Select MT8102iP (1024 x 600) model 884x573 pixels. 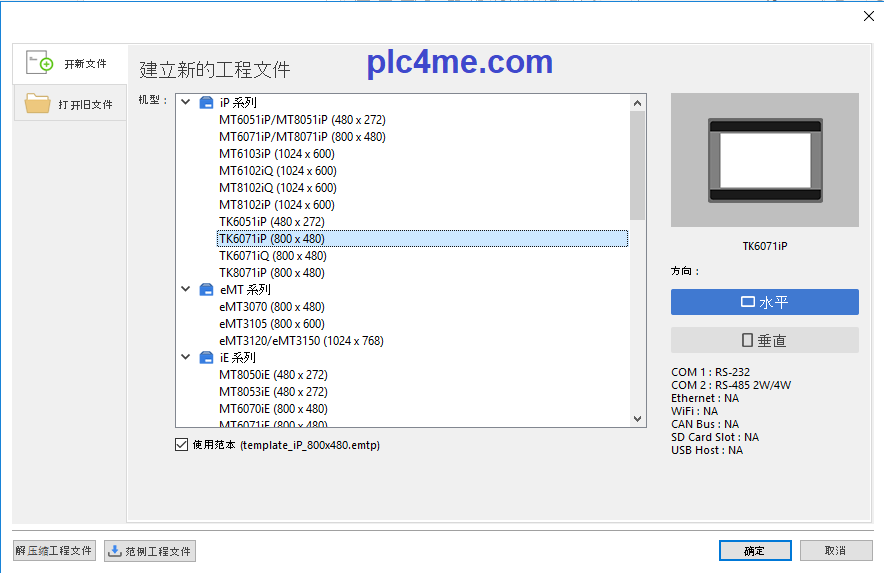pyautogui.click(x=277, y=205)
